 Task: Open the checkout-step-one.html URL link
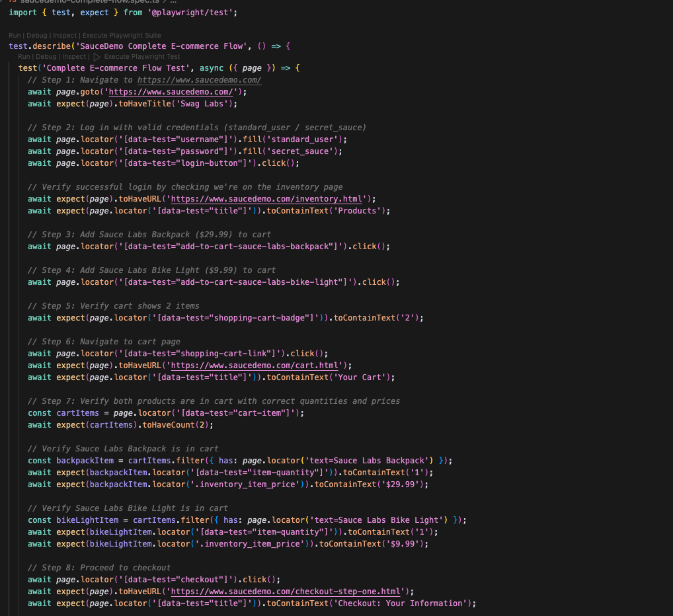pyautogui.click(x=288, y=592)
